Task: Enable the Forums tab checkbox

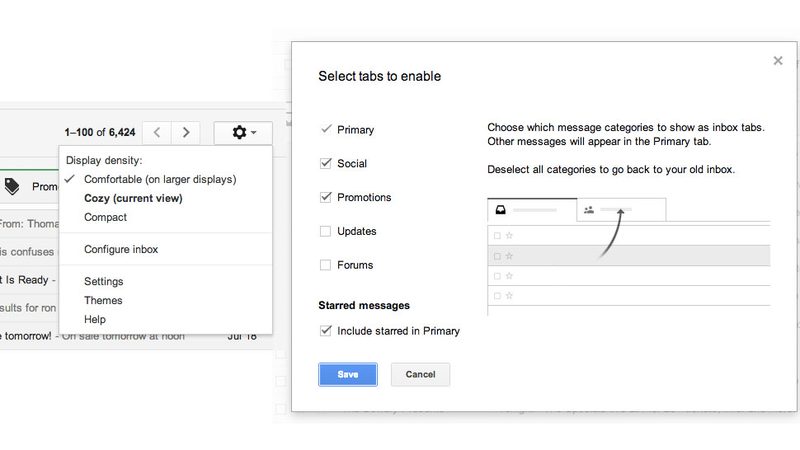Action: point(326,265)
